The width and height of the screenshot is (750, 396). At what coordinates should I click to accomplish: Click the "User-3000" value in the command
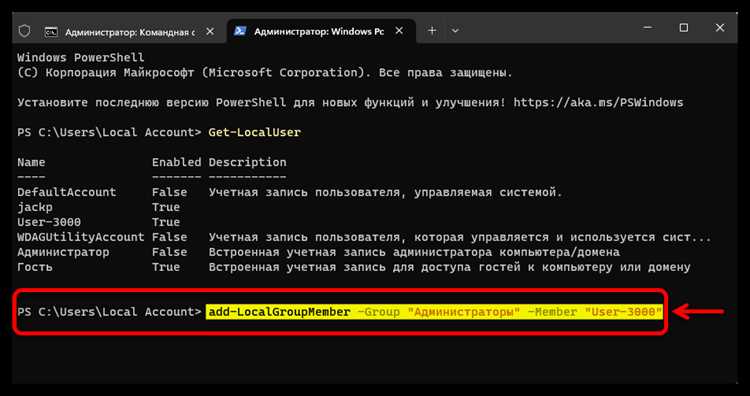coord(623,312)
